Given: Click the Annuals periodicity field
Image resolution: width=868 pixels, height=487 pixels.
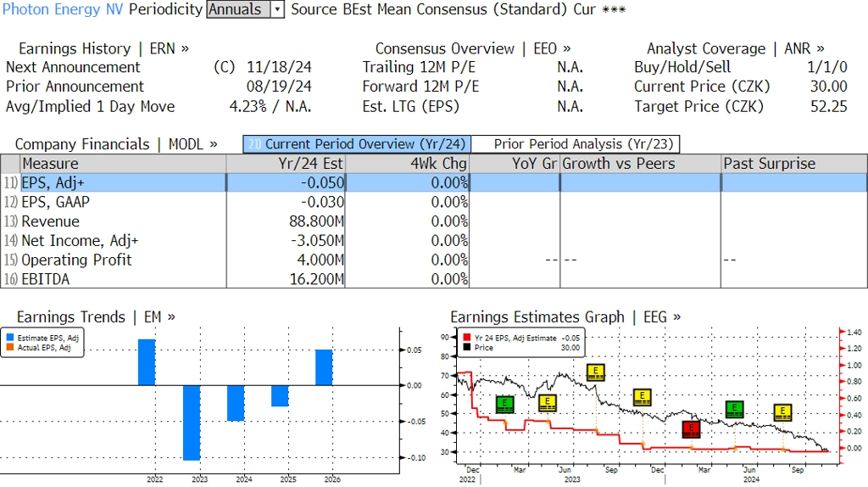Looking at the screenshot, I should 238,9.
